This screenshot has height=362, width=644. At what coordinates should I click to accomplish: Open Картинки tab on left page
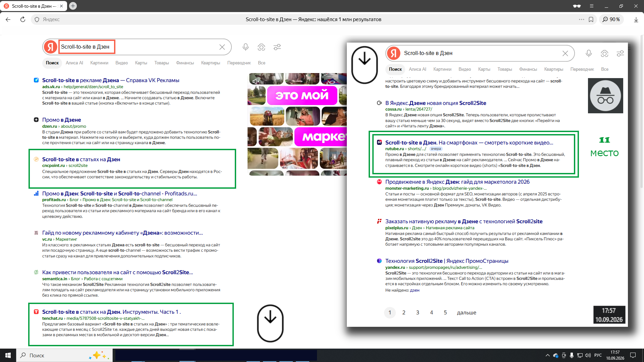tap(99, 63)
